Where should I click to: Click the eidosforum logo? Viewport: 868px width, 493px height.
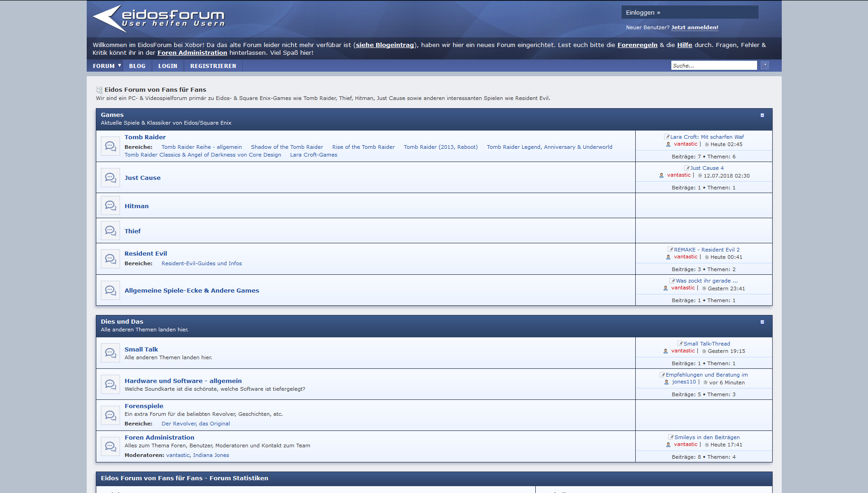click(159, 18)
